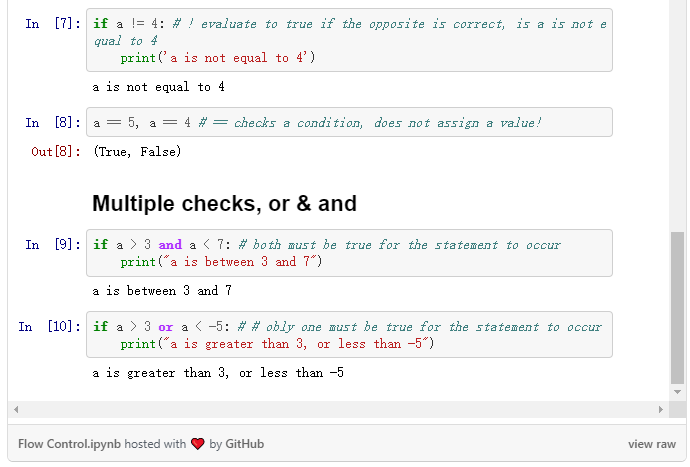Click the (True, False) output text
This screenshot has width=690, height=467.
click(x=137, y=152)
